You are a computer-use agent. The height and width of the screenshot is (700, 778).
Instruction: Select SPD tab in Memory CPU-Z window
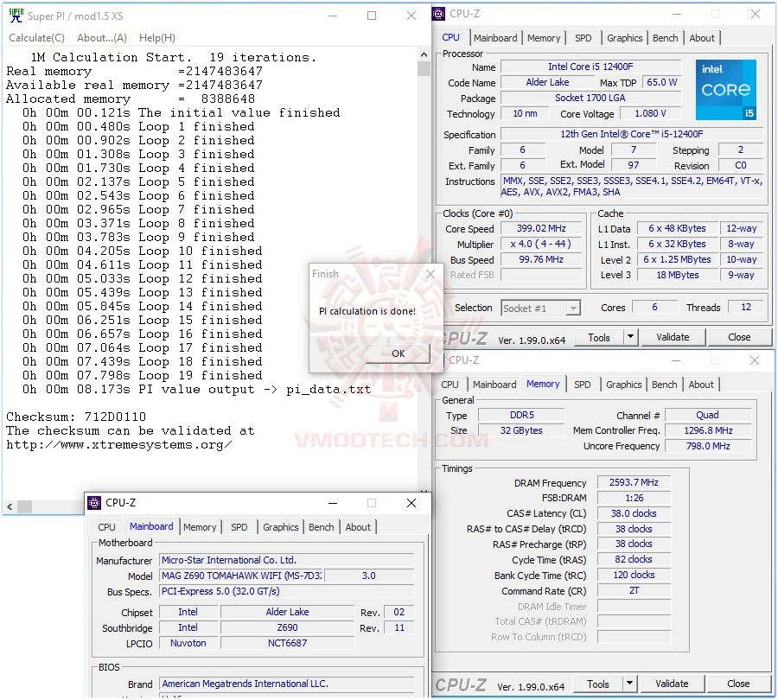pos(582,385)
